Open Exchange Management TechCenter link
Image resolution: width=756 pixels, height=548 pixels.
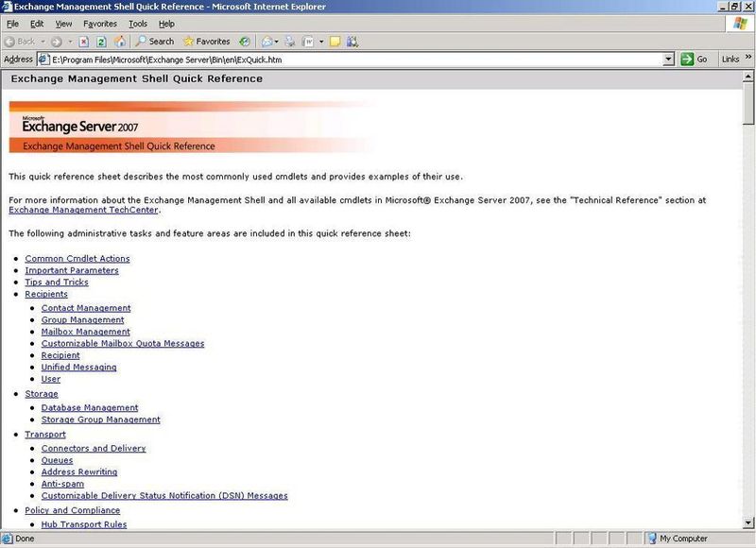click(x=83, y=210)
